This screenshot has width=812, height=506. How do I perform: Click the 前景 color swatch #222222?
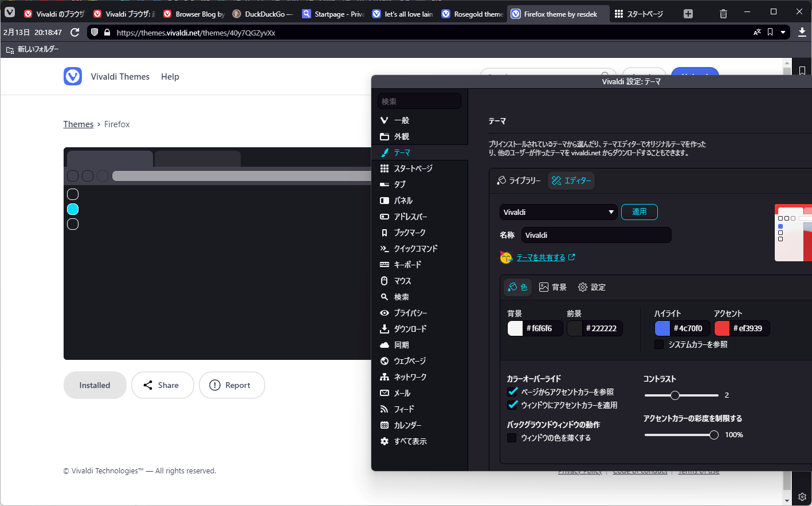pyautogui.click(x=575, y=328)
